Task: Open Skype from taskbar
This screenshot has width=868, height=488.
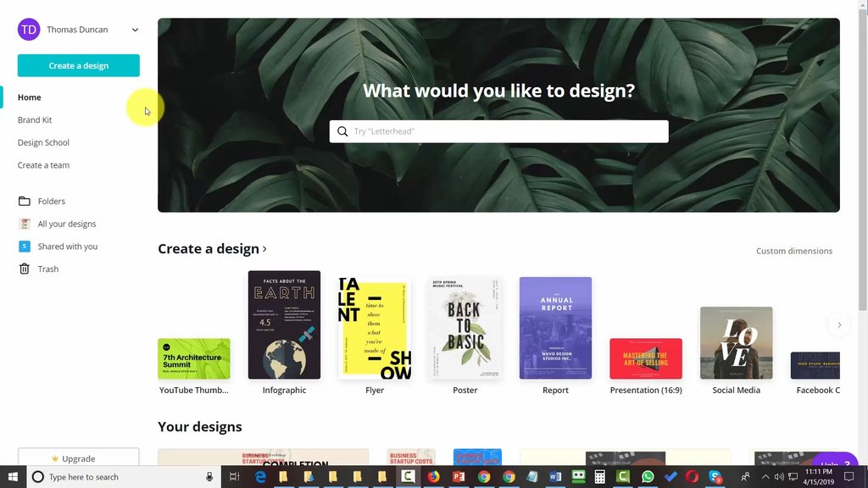Action: (715, 476)
